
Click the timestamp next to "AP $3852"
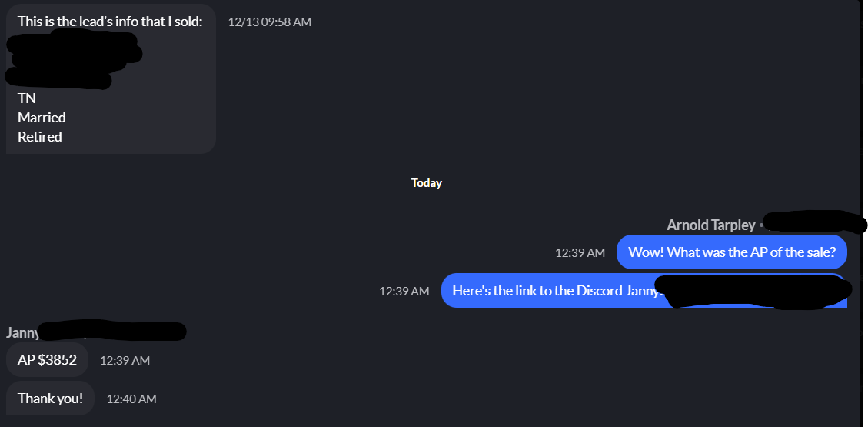[x=125, y=360]
